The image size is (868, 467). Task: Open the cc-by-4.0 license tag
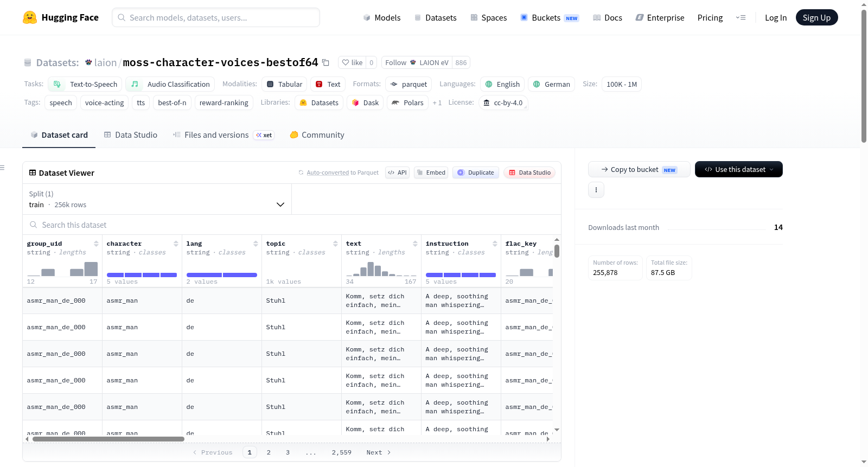(x=503, y=103)
